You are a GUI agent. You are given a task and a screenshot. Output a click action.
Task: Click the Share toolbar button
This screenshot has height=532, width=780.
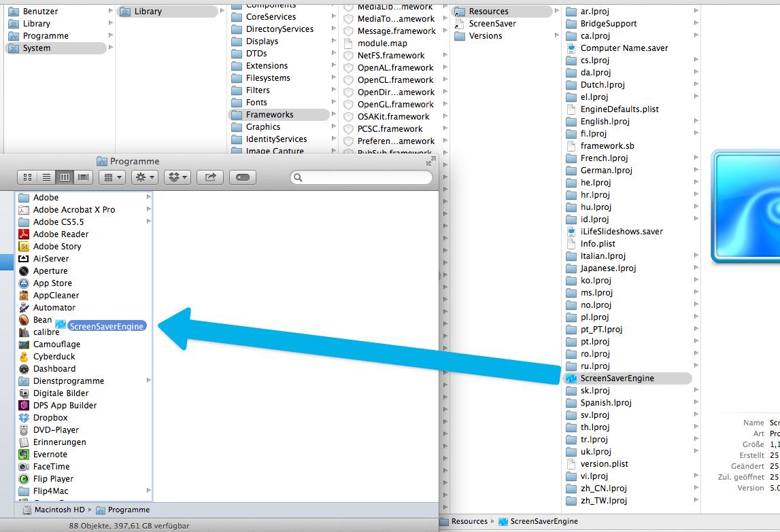click(210, 177)
